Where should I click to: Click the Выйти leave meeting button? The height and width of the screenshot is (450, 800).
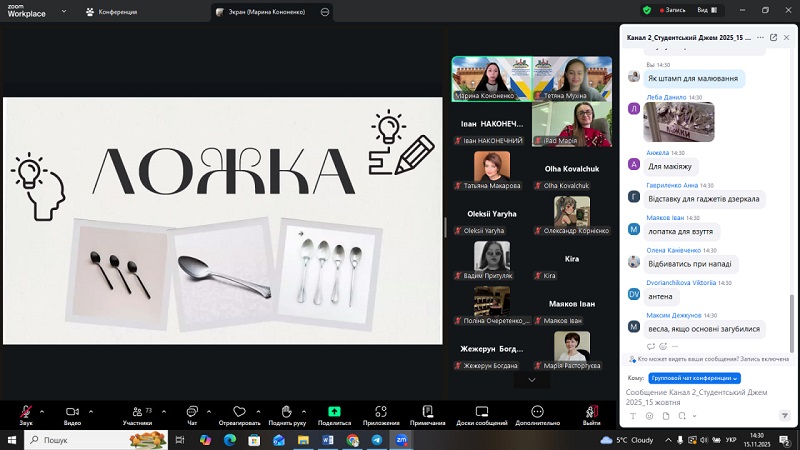591,411
